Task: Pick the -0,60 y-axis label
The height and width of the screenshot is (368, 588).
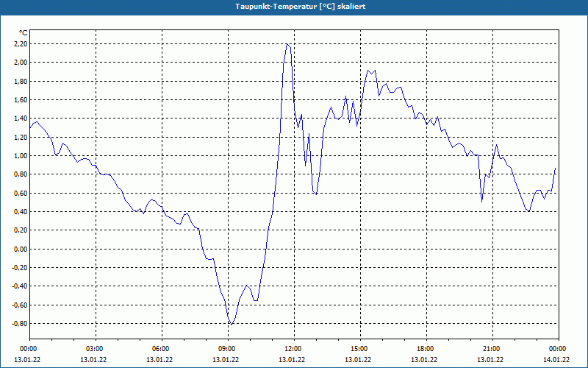Action: [x=20, y=305]
